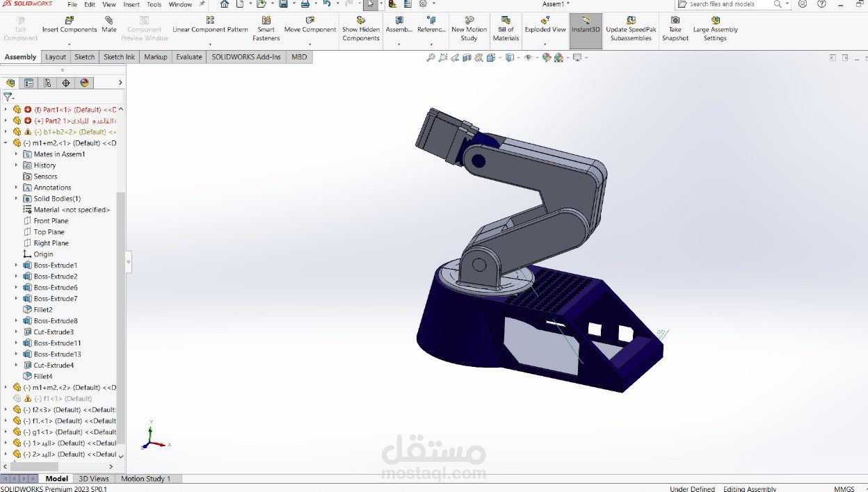This screenshot has height=492, width=868.
Task: Click the Save icon in quick toolbar
Action: coord(283,4)
